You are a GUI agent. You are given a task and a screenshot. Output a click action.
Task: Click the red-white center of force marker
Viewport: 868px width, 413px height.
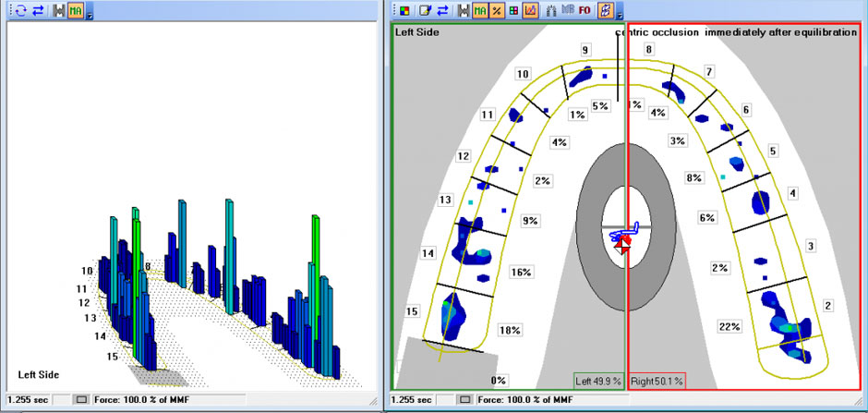pyautogui.click(x=622, y=243)
